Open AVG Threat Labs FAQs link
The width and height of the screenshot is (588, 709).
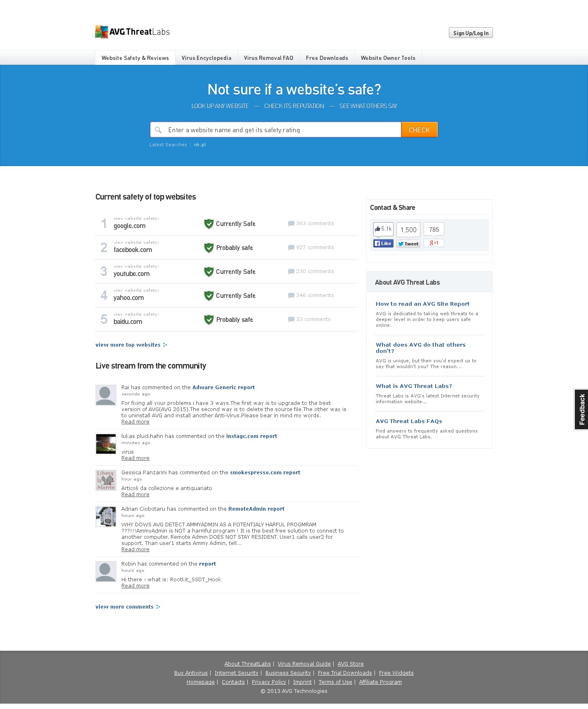(x=409, y=421)
